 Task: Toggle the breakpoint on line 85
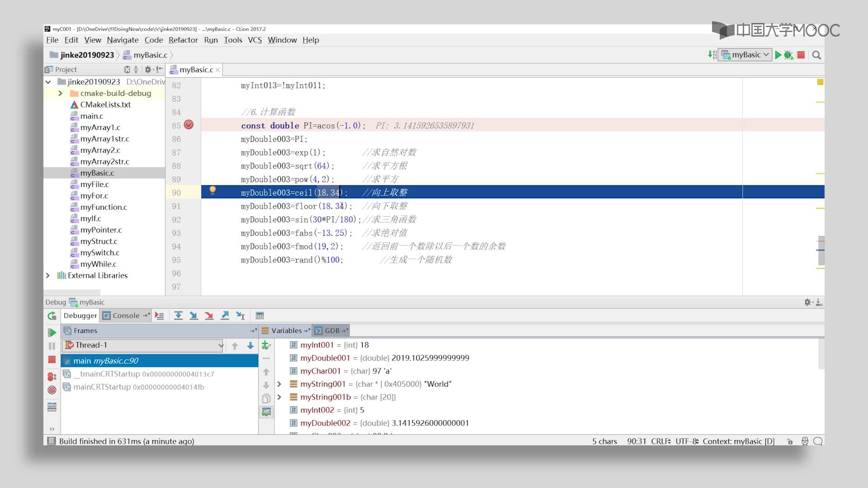click(189, 125)
